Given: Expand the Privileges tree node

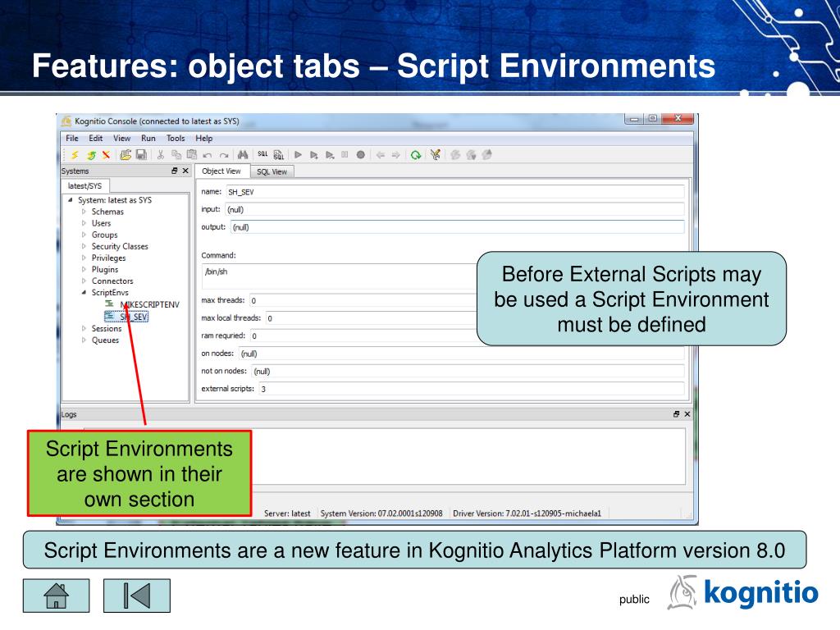Looking at the screenshot, I should coord(84,258).
